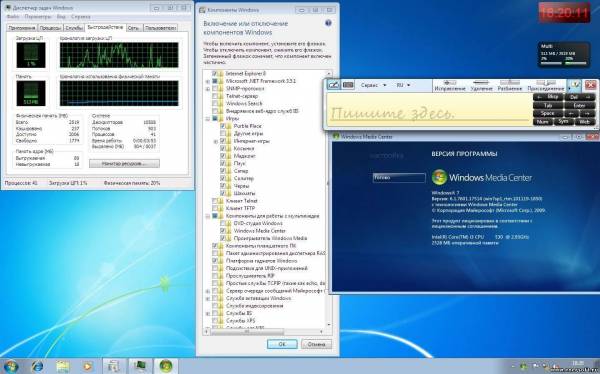Viewport: 600px width, 374px height.
Task: Switch to Media Center taskbar button
Action: click(165, 366)
